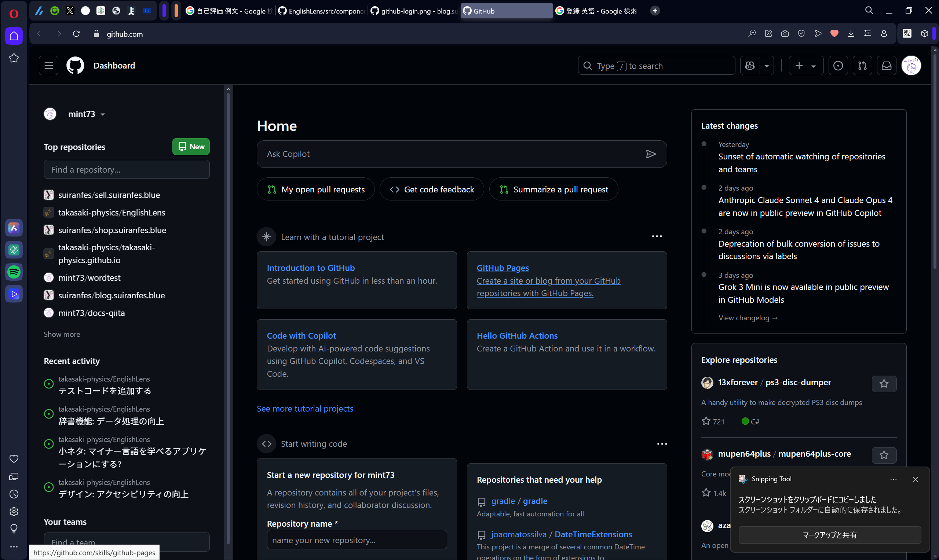Image resolution: width=939 pixels, height=560 pixels.
Task: Open the Copilot model selector dropdown
Action: click(767, 65)
